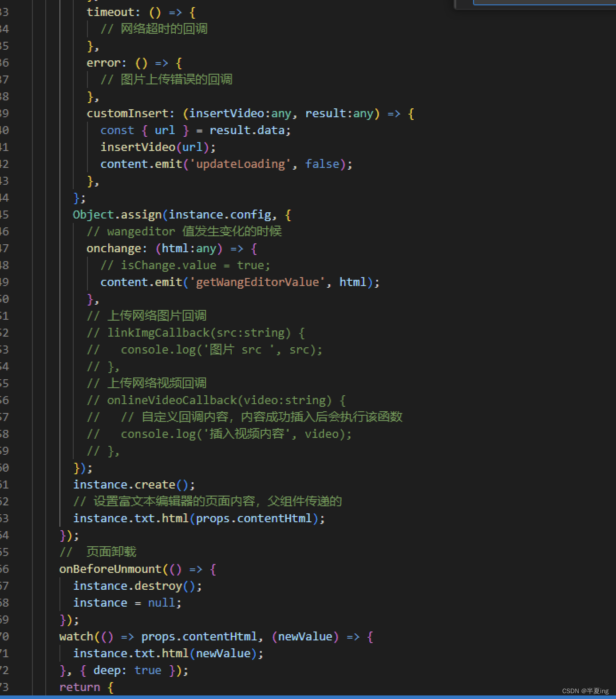Click the comment '// 上传网络视频回调'

(146, 383)
